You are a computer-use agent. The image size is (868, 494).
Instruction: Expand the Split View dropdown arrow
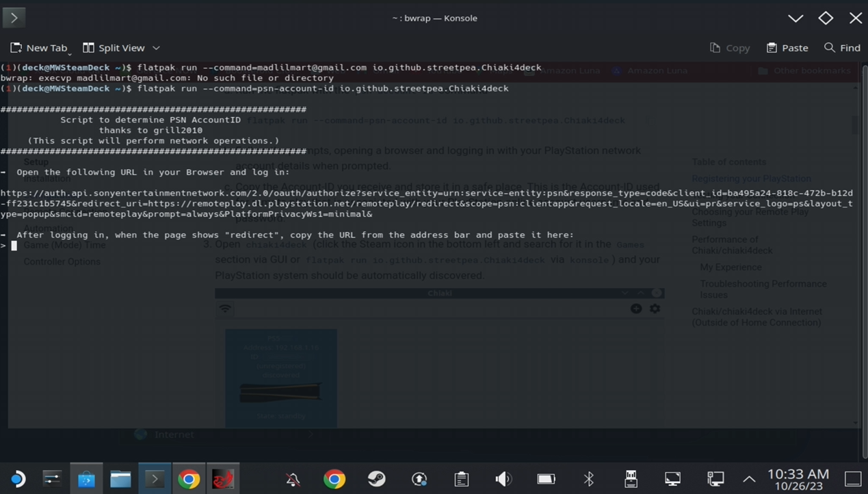[156, 48]
